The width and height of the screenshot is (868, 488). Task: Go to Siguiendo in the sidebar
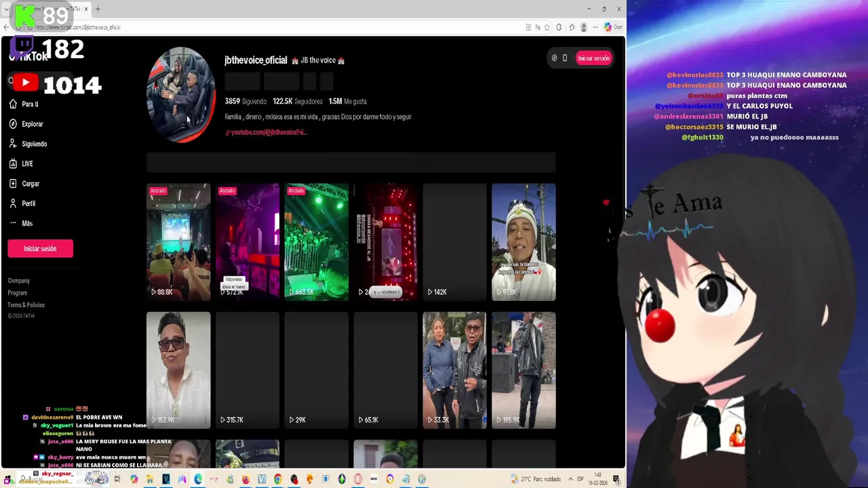click(28, 144)
